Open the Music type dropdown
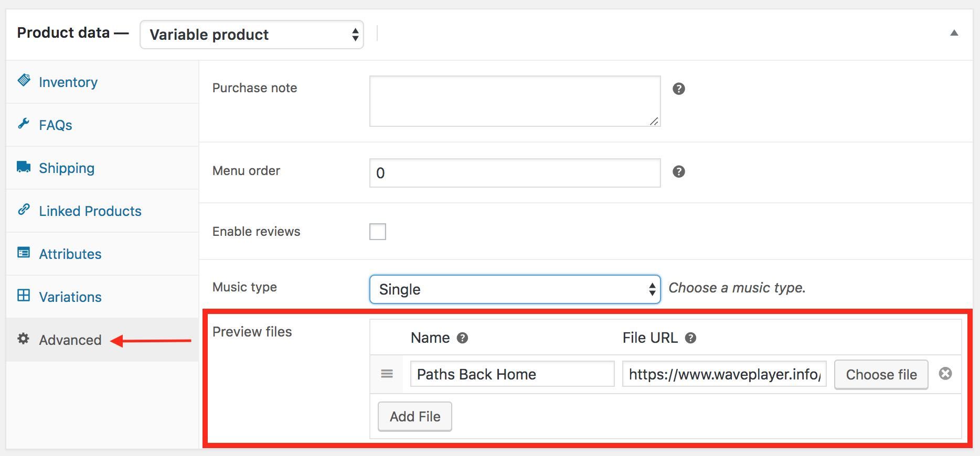980x456 pixels. [x=515, y=289]
